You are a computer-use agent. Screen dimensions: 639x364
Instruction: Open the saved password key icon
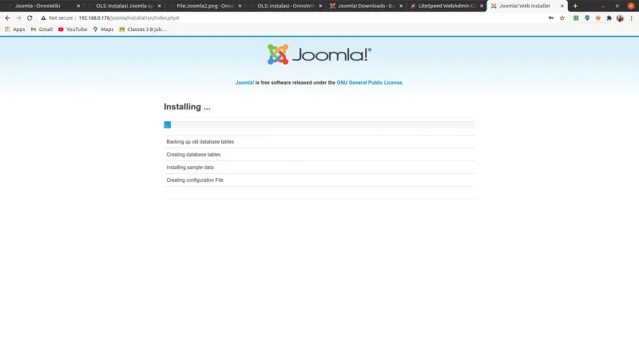(x=551, y=18)
